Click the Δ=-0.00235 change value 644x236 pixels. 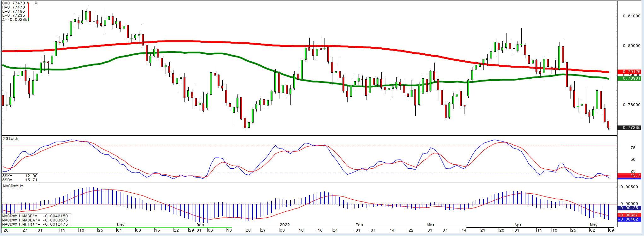point(15,19)
